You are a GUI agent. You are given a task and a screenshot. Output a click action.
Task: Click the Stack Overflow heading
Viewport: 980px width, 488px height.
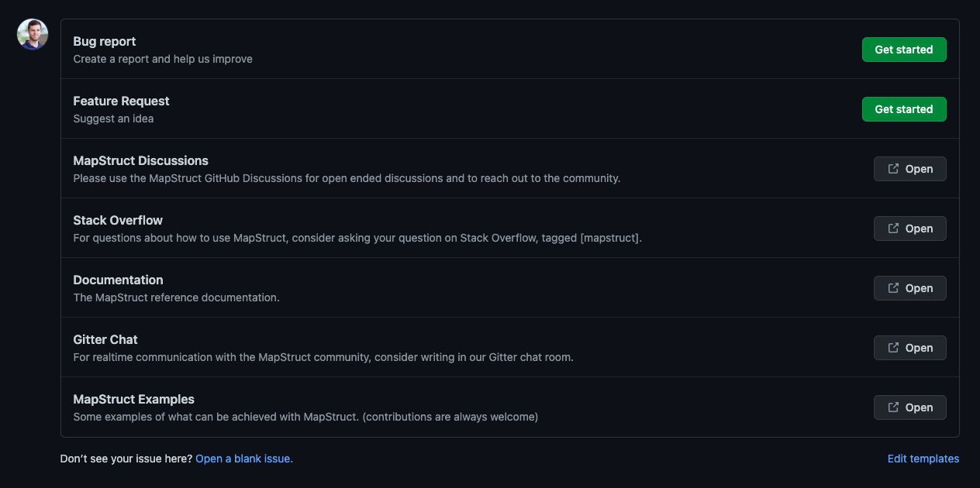click(x=118, y=220)
